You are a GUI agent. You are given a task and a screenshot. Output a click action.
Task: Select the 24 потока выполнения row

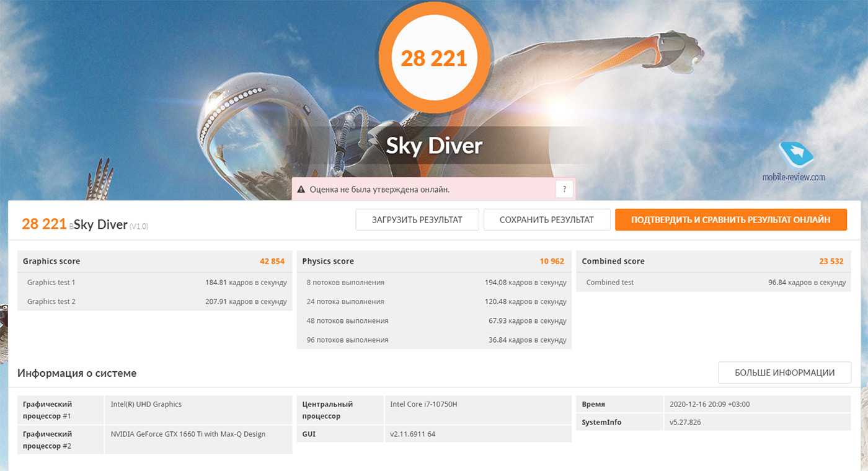click(434, 301)
